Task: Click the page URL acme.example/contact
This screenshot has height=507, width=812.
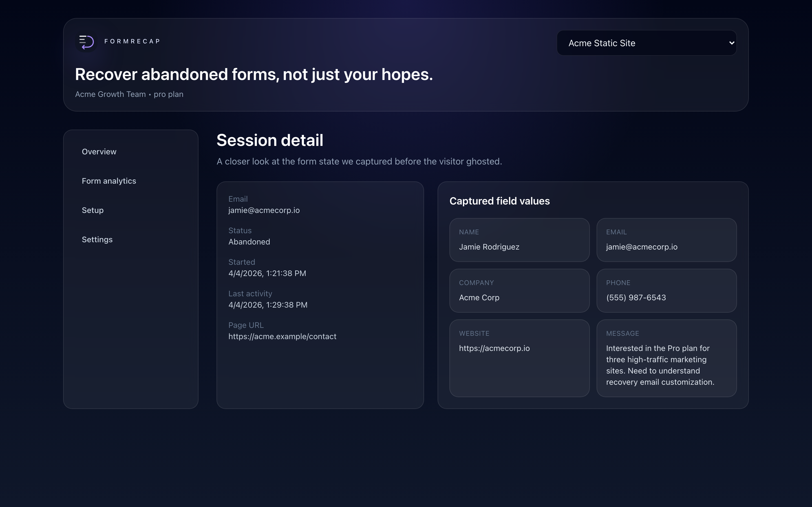Action: [282, 336]
